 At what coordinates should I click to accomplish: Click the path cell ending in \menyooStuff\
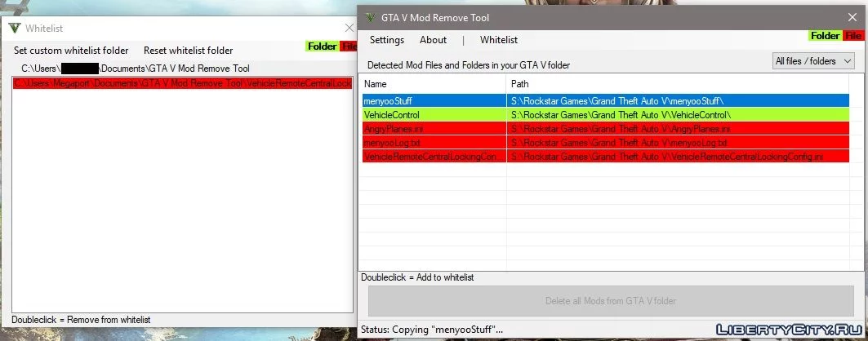[678, 100]
